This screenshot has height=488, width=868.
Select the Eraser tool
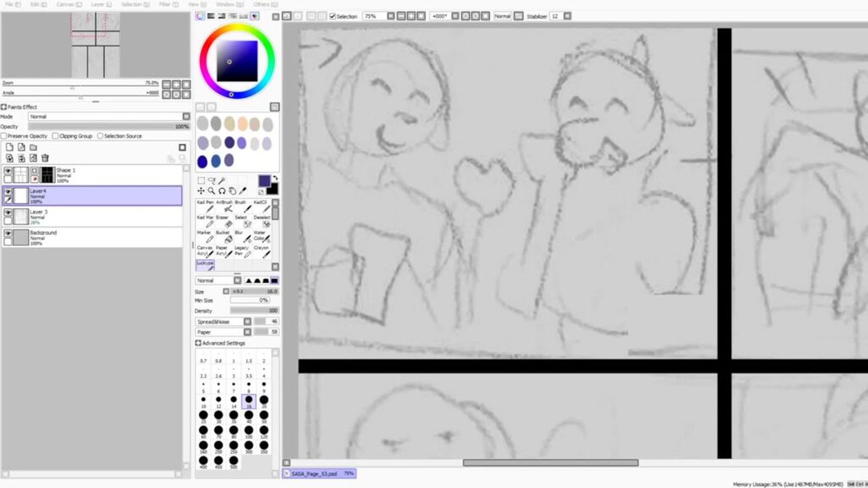click(224, 221)
